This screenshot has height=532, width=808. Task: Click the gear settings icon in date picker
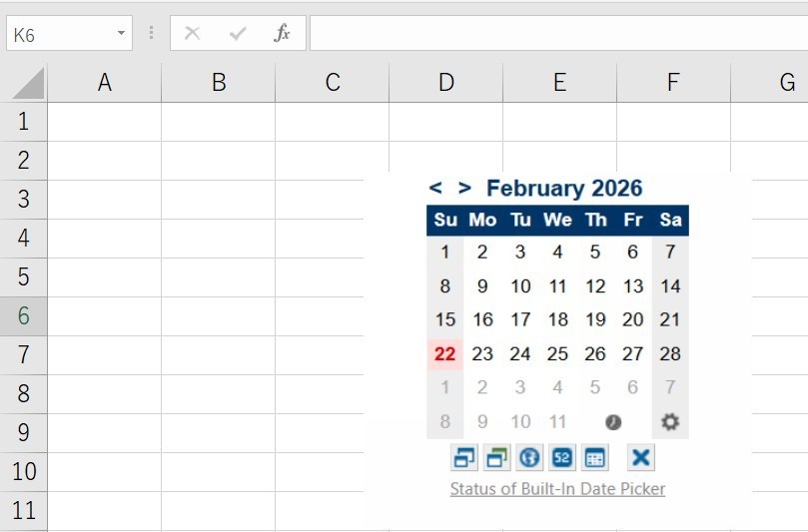point(670,422)
